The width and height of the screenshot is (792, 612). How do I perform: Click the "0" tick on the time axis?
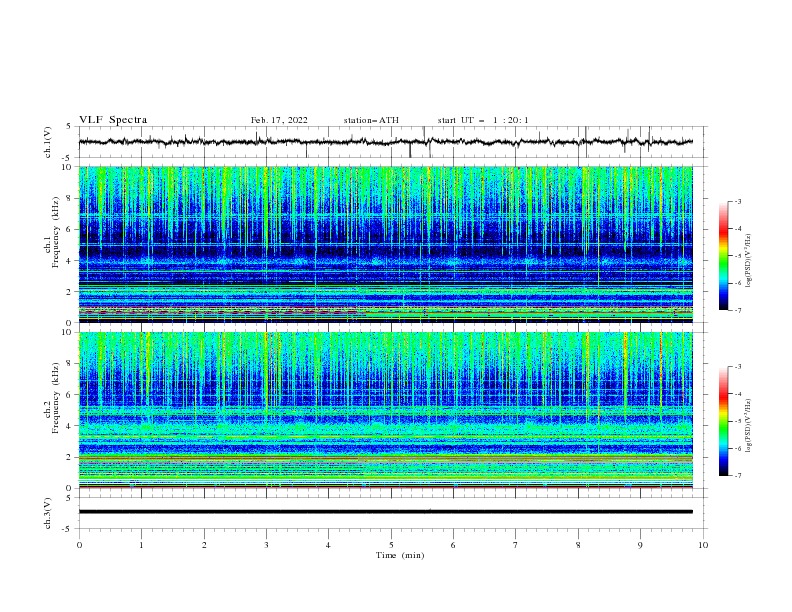pos(79,545)
